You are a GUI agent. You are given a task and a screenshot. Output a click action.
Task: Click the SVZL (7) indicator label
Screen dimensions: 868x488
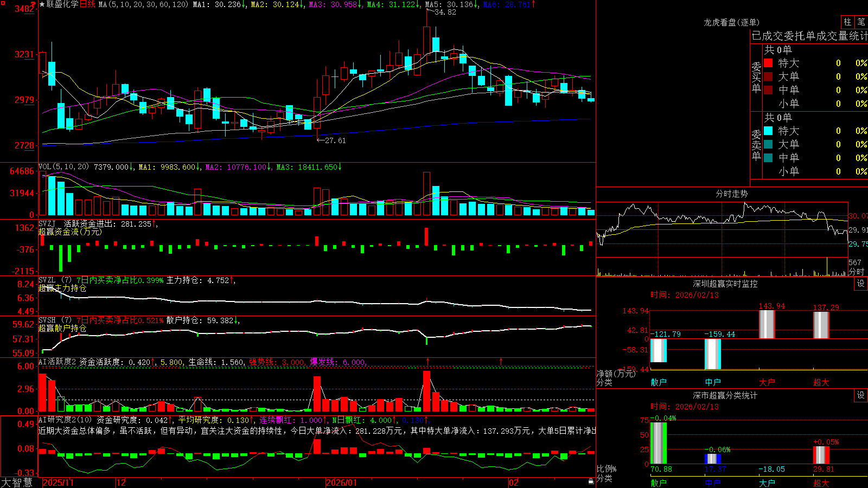tap(55, 280)
